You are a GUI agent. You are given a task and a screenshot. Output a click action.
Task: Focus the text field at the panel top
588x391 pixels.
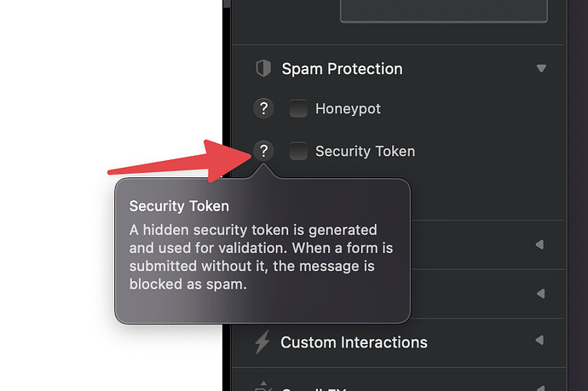[x=443, y=10]
